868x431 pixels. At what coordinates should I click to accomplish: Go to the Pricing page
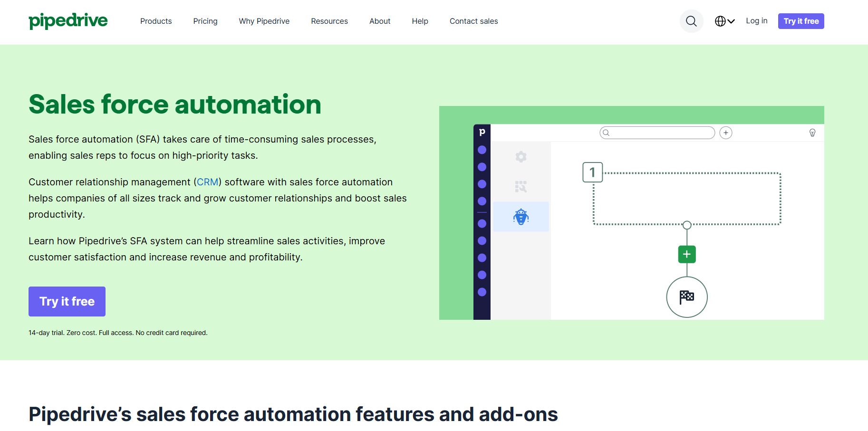pyautogui.click(x=205, y=21)
